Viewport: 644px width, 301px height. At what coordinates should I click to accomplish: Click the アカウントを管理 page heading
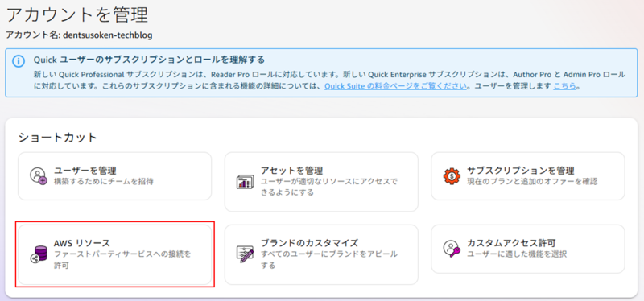point(76,15)
